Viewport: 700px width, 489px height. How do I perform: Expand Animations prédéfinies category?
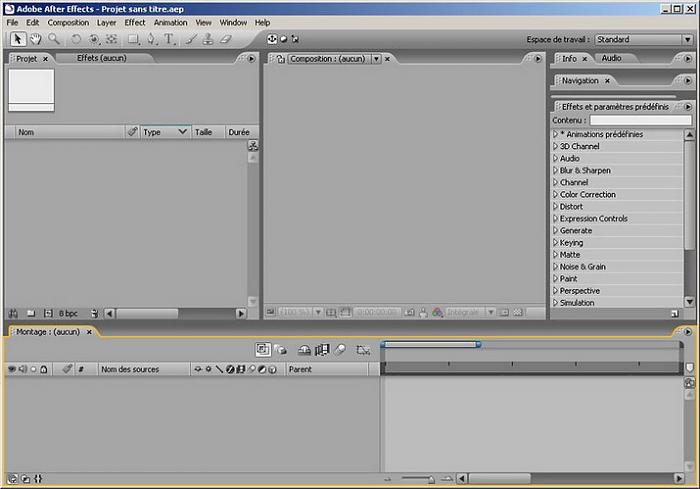[x=555, y=134]
